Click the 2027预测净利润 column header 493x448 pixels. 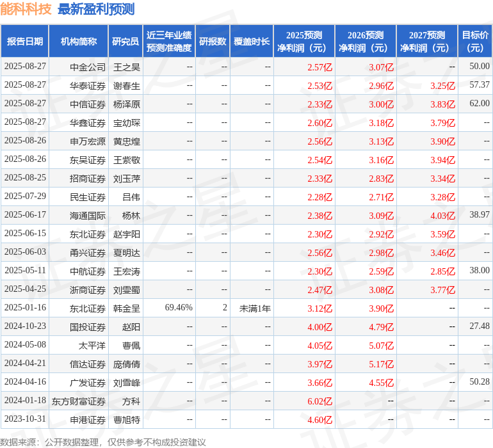click(427, 41)
